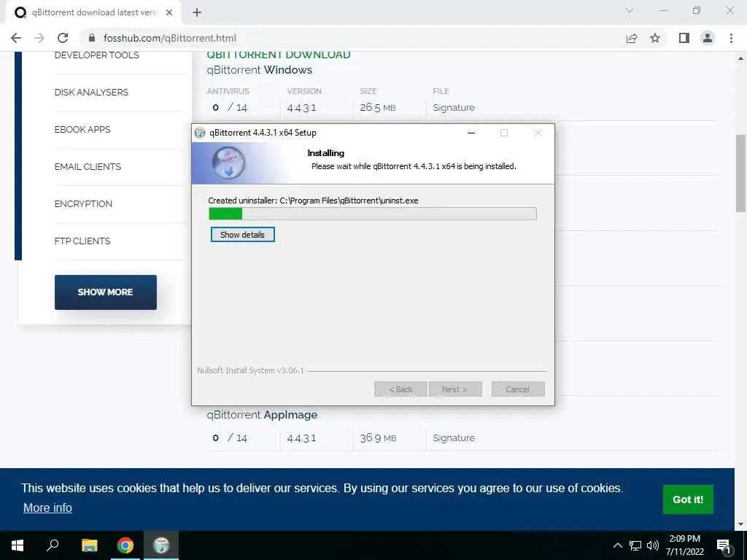
Task: Open the Chrome side panel icon
Action: 684,38
